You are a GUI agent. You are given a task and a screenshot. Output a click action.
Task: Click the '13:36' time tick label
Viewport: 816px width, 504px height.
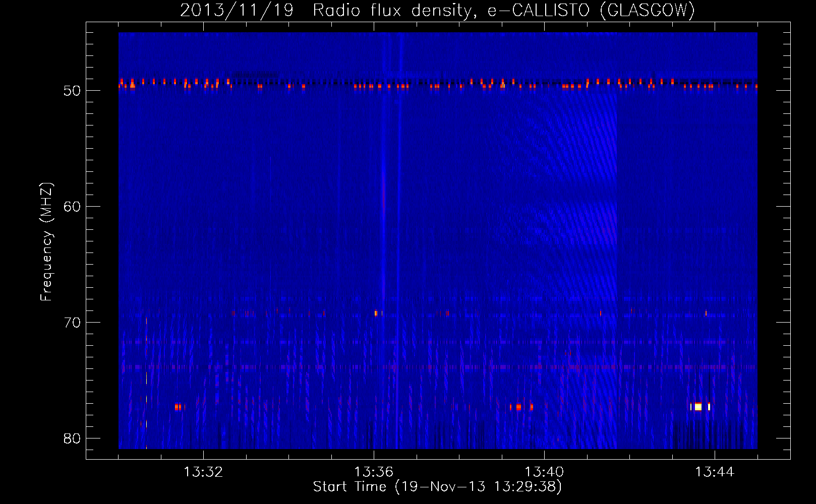[x=374, y=472]
